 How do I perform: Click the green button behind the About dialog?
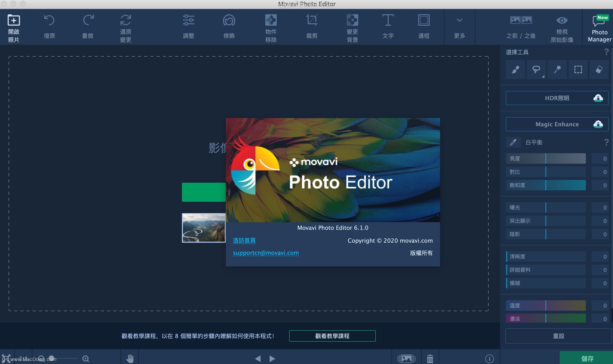click(204, 192)
